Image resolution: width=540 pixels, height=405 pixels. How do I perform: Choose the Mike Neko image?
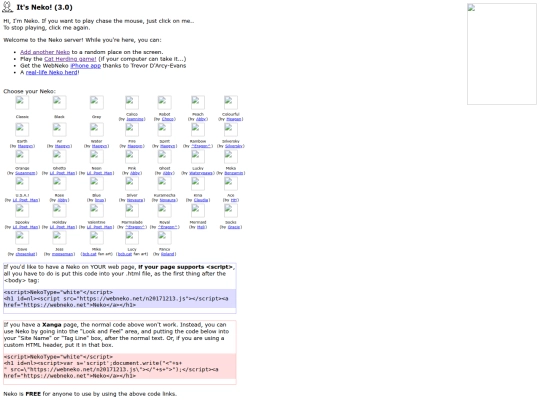96,238
